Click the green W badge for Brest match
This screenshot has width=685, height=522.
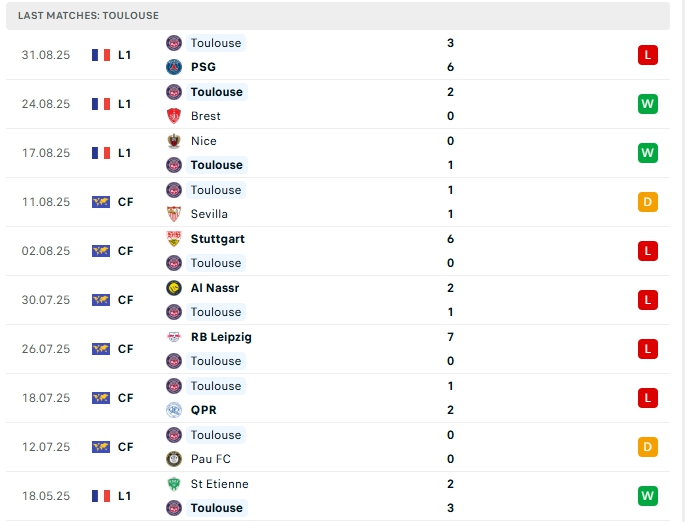(647, 104)
